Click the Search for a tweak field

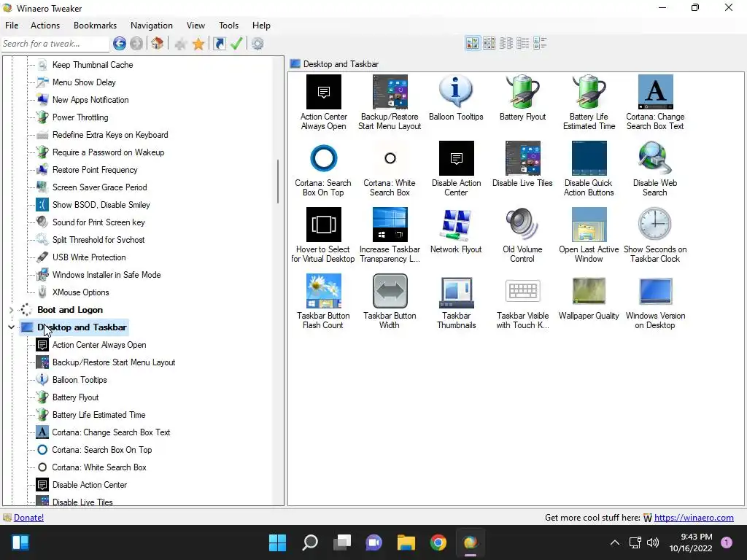click(55, 44)
